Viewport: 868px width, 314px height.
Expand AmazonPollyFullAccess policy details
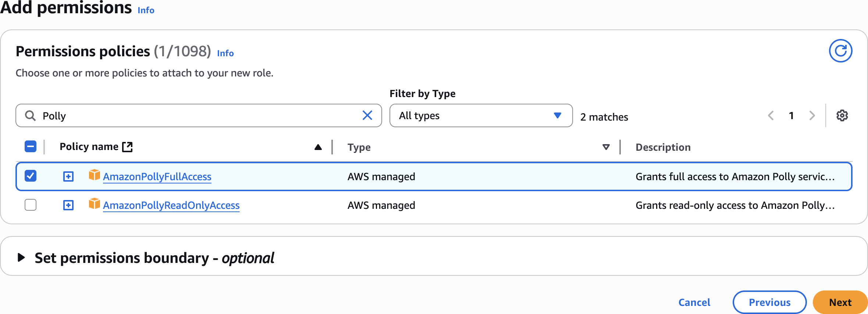(68, 176)
